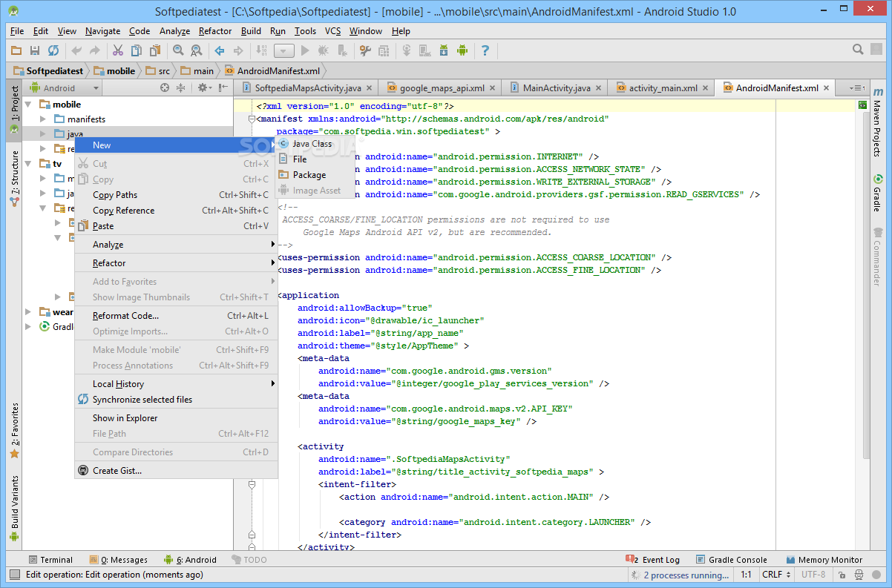The width and height of the screenshot is (892, 588).
Task: Open the Android view dropdown
Action: [x=64, y=87]
